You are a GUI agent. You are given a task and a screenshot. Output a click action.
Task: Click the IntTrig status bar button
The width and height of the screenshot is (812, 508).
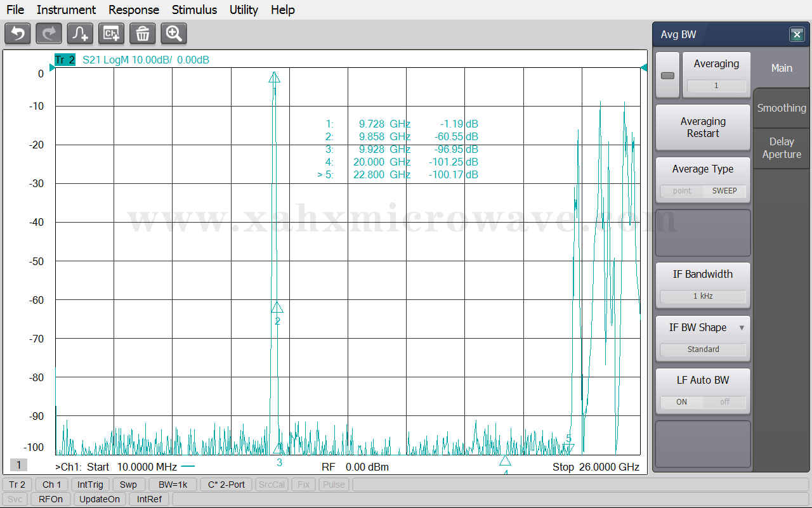pyautogui.click(x=91, y=485)
